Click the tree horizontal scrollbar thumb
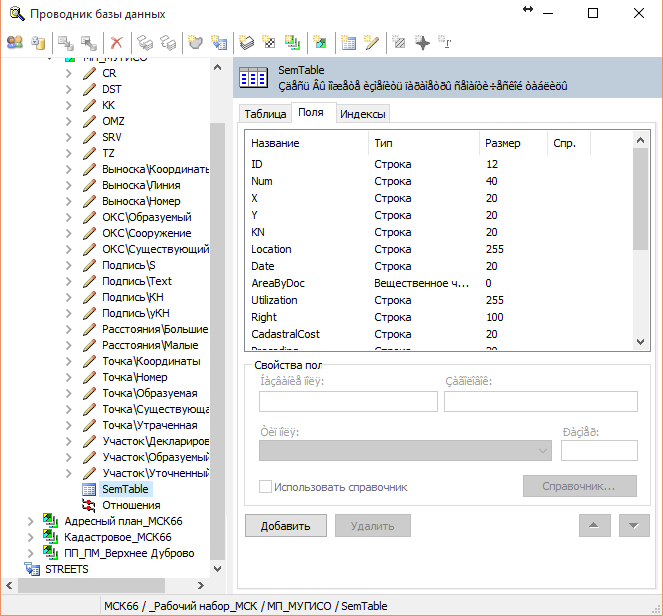Screen dimensions: 663x616 91,586
